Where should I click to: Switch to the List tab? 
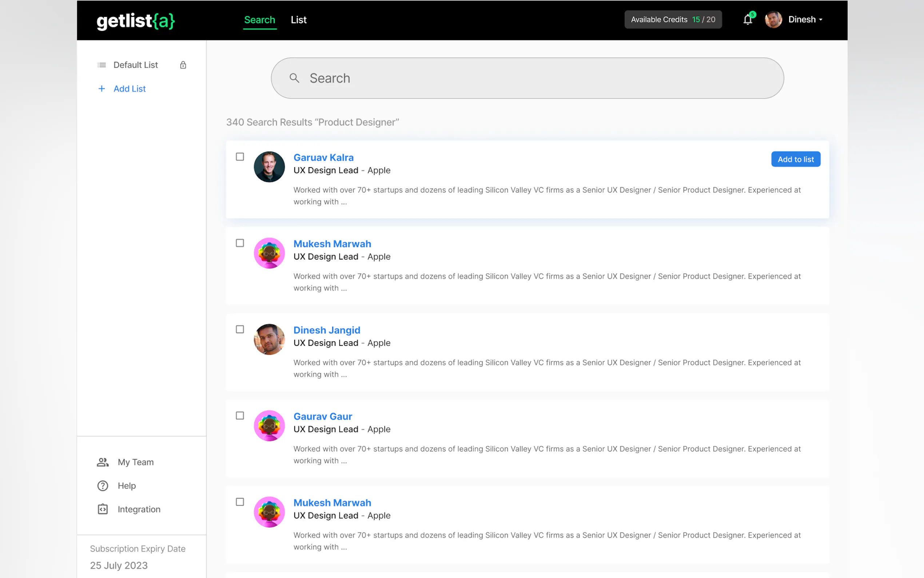click(298, 20)
